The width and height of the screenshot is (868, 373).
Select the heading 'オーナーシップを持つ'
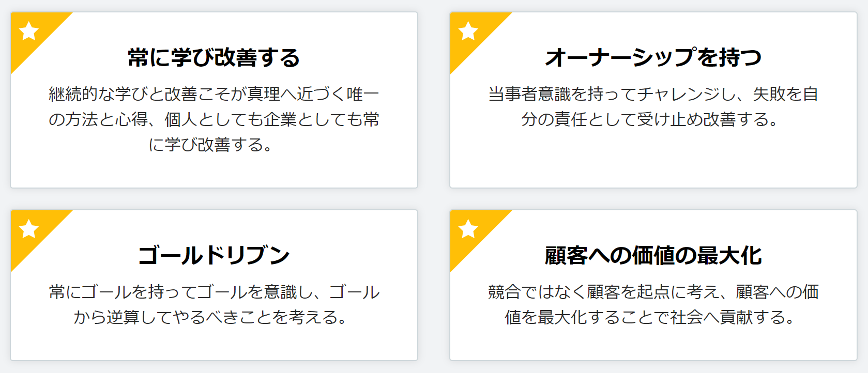click(653, 57)
